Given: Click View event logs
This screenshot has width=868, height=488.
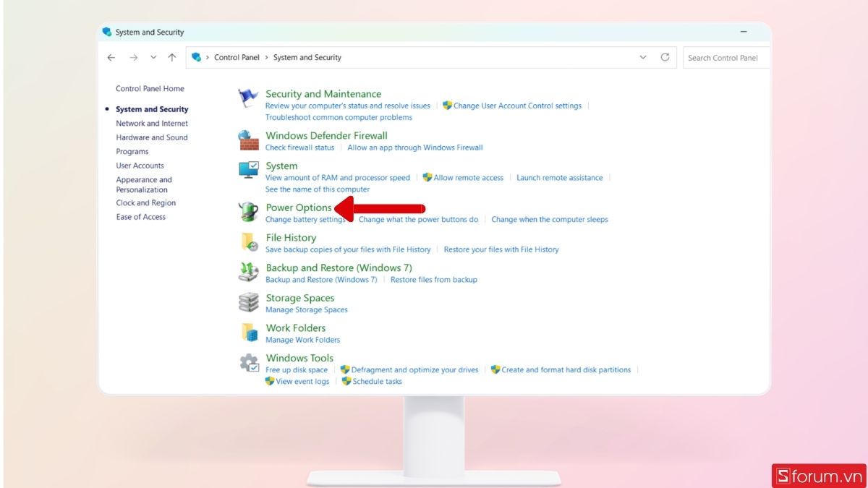Looking at the screenshot, I should point(302,381).
